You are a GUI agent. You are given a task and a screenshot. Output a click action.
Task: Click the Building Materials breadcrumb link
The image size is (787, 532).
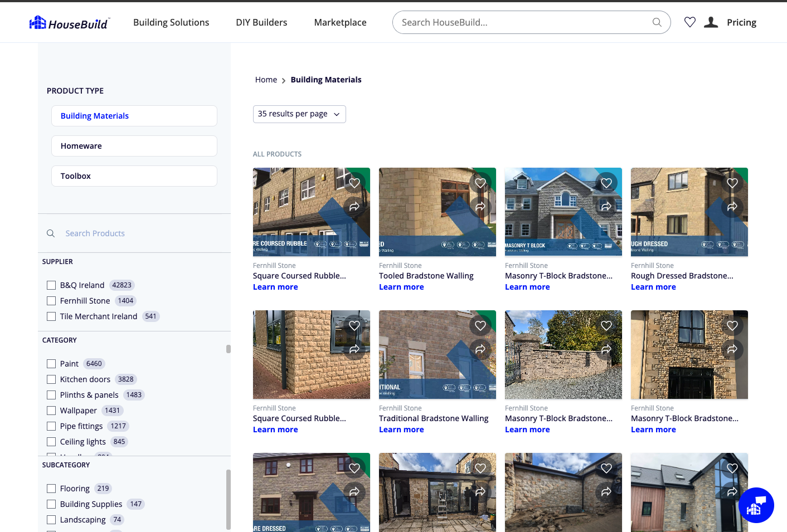[326, 80]
